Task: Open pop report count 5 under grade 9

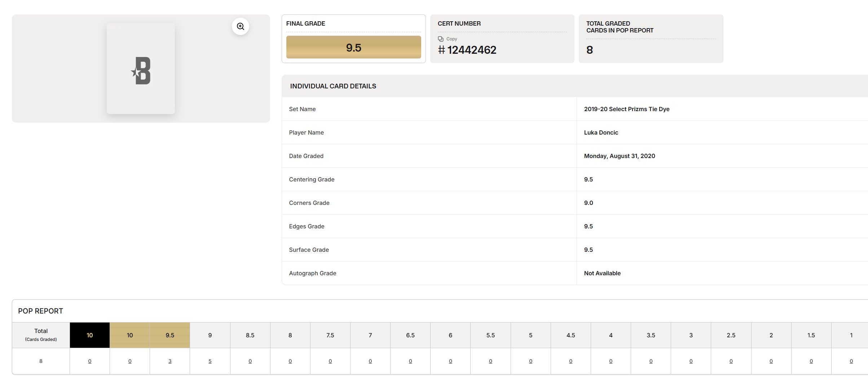Action: point(210,361)
